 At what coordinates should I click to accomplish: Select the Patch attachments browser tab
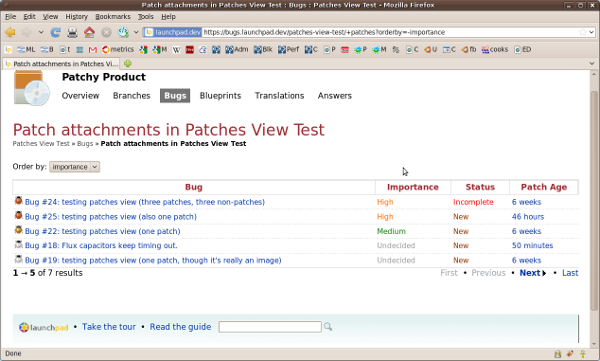tap(61, 64)
